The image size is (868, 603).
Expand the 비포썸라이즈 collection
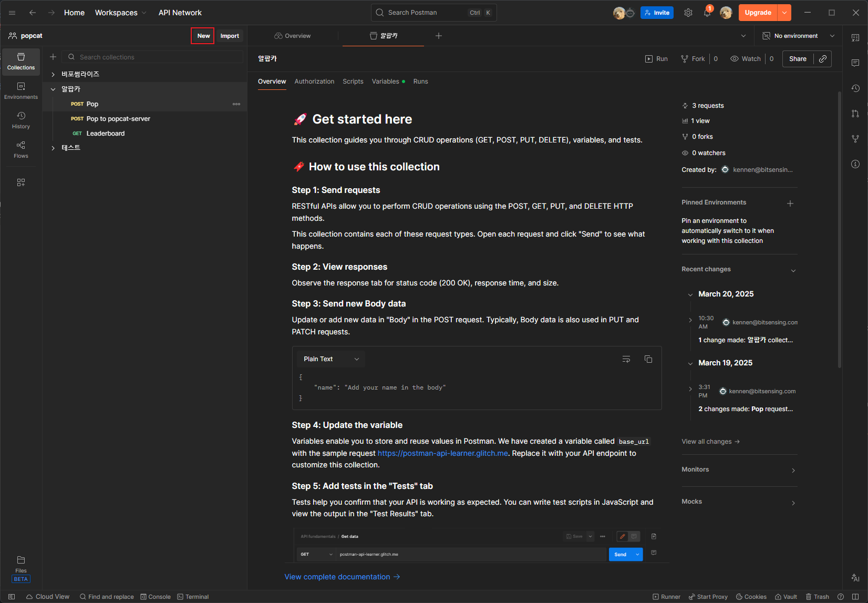point(53,75)
